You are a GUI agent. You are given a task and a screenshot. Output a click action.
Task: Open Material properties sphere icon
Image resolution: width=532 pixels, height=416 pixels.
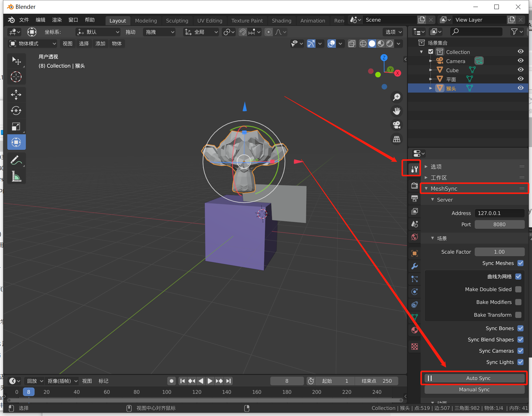tap(414, 330)
